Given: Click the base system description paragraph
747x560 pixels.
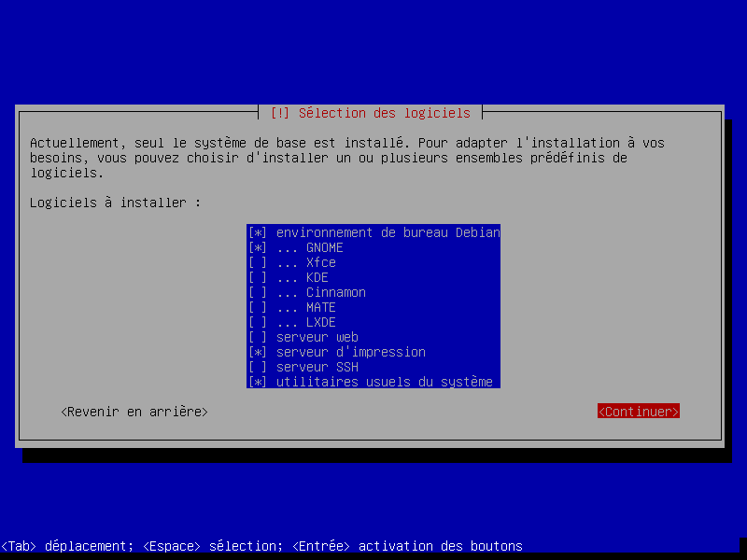Looking at the screenshot, I should pos(346,158).
